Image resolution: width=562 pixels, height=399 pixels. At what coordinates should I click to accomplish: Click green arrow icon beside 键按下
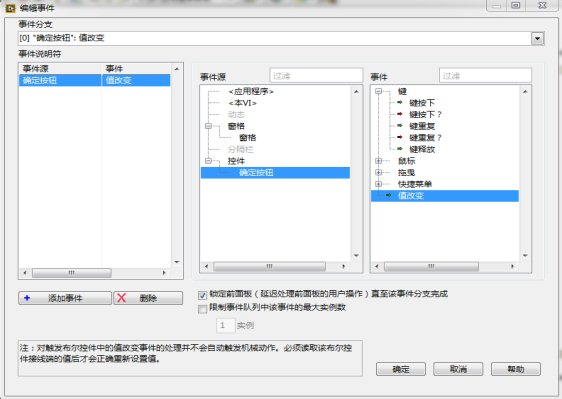[x=400, y=103]
